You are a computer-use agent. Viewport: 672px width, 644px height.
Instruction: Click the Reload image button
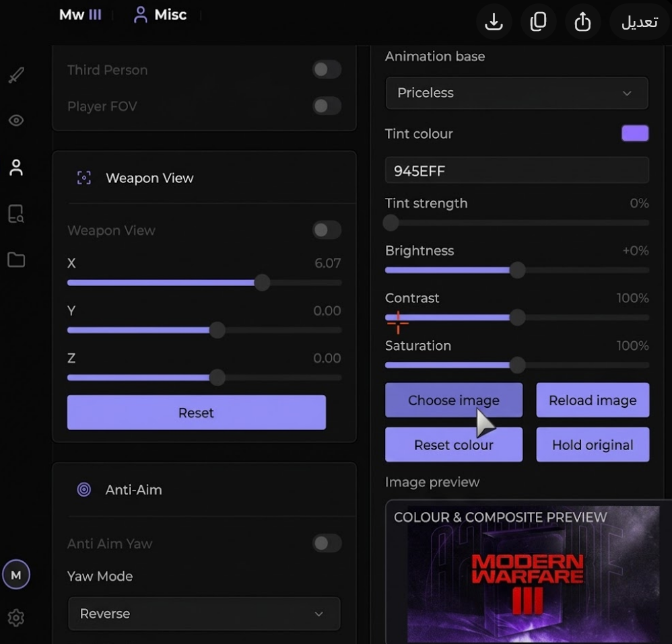point(593,400)
